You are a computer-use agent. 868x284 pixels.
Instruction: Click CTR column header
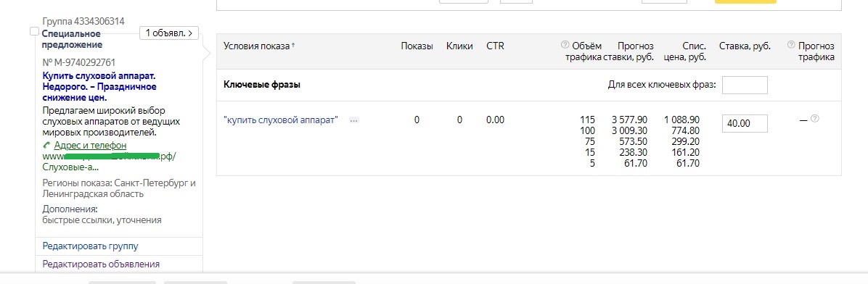(495, 46)
